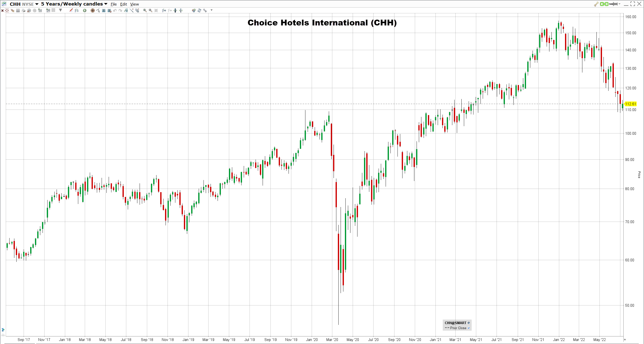Toggle the Prior Close checkbox
The width and height of the screenshot is (644, 344).
tap(469, 328)
